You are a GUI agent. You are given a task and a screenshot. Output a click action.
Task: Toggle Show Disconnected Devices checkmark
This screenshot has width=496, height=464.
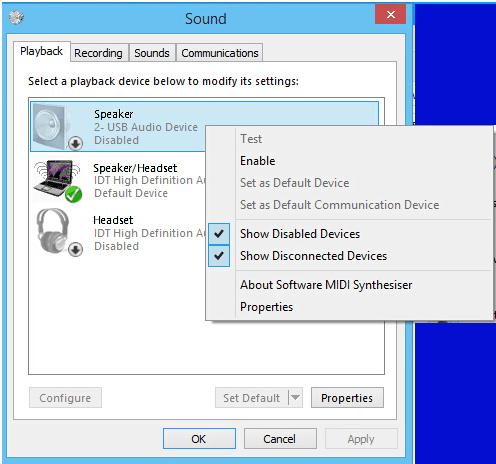(219, 256)
